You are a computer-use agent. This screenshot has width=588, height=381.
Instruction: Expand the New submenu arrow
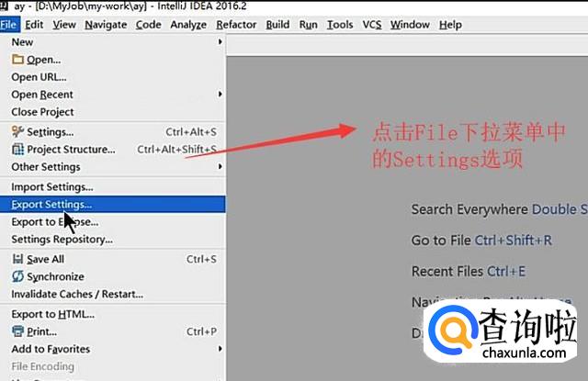tap(220, 41)
